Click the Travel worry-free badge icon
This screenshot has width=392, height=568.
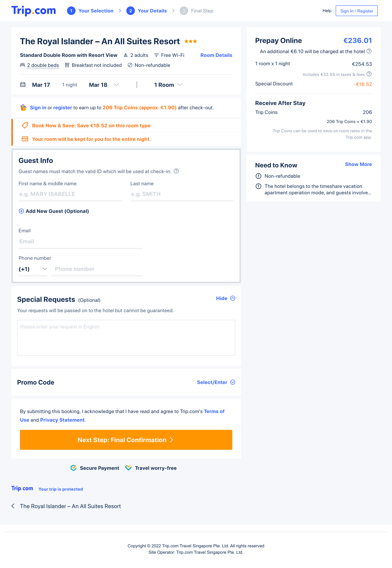[x=128, y=468]
